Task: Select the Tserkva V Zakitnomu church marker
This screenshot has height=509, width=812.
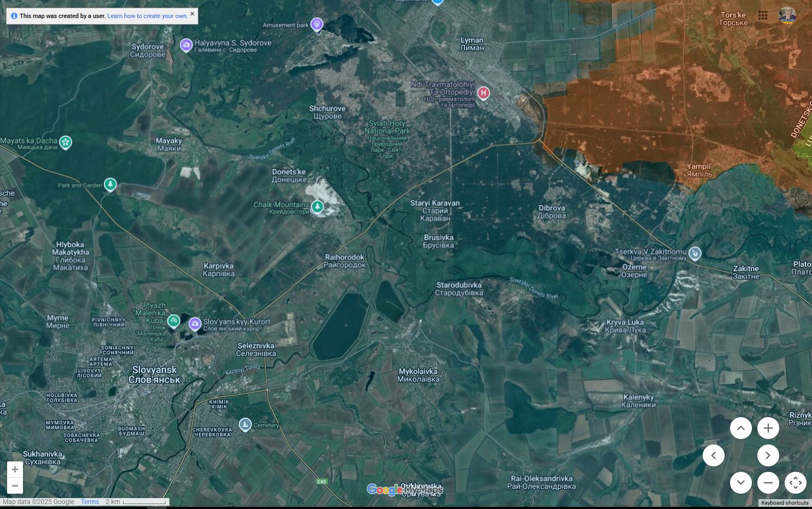Action: [x=695, y=253]
